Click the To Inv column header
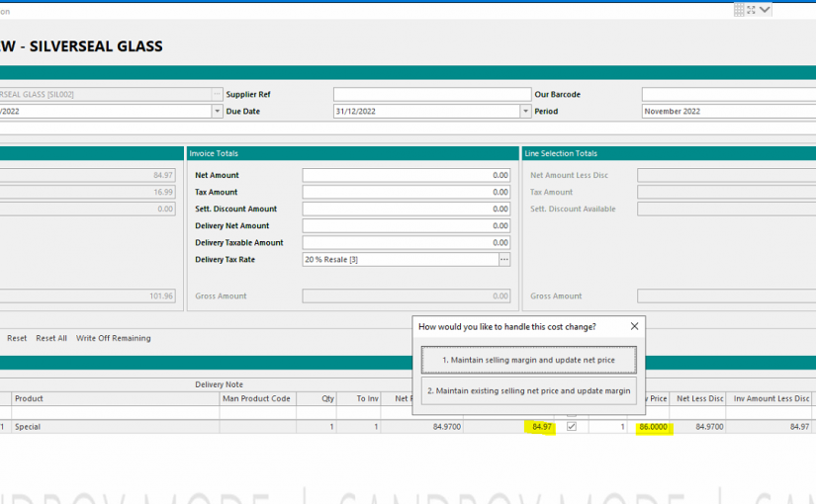816x504 pixels. [x=359, y=399]
